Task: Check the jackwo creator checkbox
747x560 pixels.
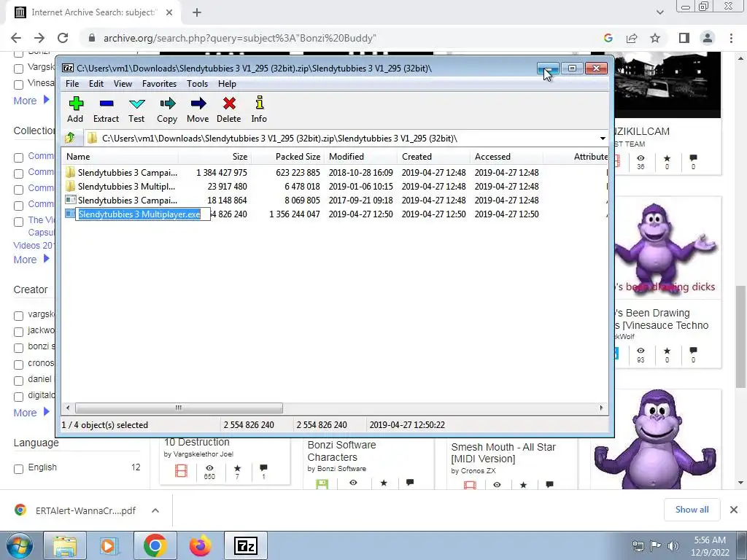Action: pyautogui.click(x=18, y=332)
